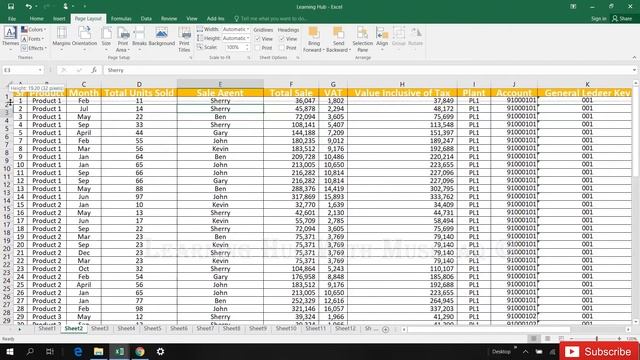Switch to Sheet3 worksheet tab
The height and width of the screenshot is (360, 640).
100,329
